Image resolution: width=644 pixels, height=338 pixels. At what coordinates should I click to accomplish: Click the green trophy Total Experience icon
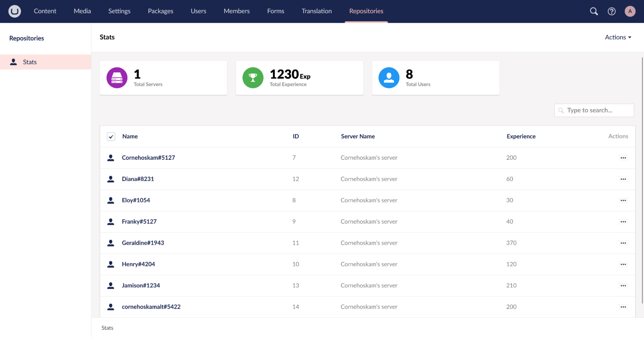tap(253, 78)
